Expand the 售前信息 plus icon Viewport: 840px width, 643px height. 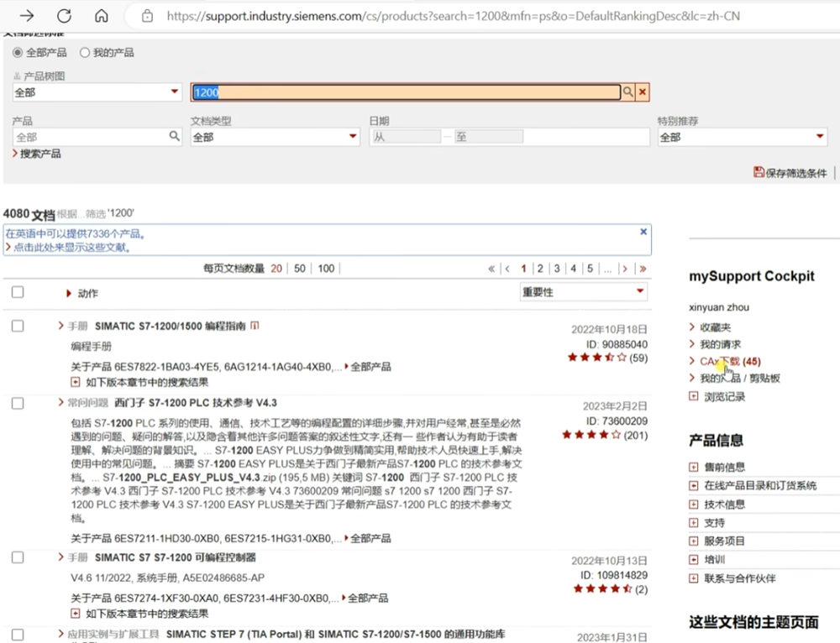pos(693,467)
